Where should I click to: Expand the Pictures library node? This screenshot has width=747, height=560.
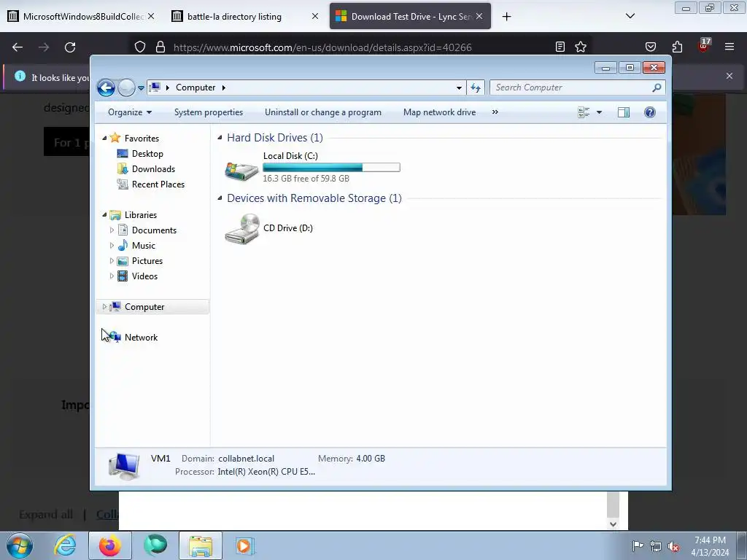point(112,261)
